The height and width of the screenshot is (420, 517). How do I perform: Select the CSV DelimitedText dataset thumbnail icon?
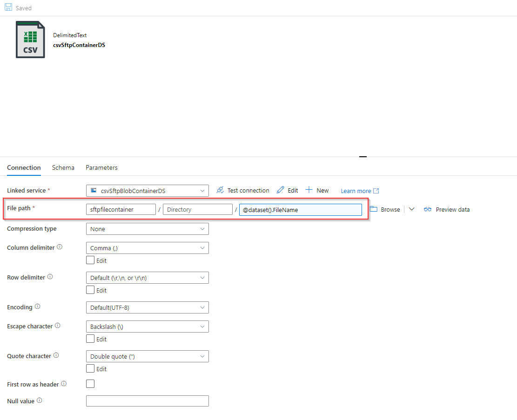pos(30,40)
